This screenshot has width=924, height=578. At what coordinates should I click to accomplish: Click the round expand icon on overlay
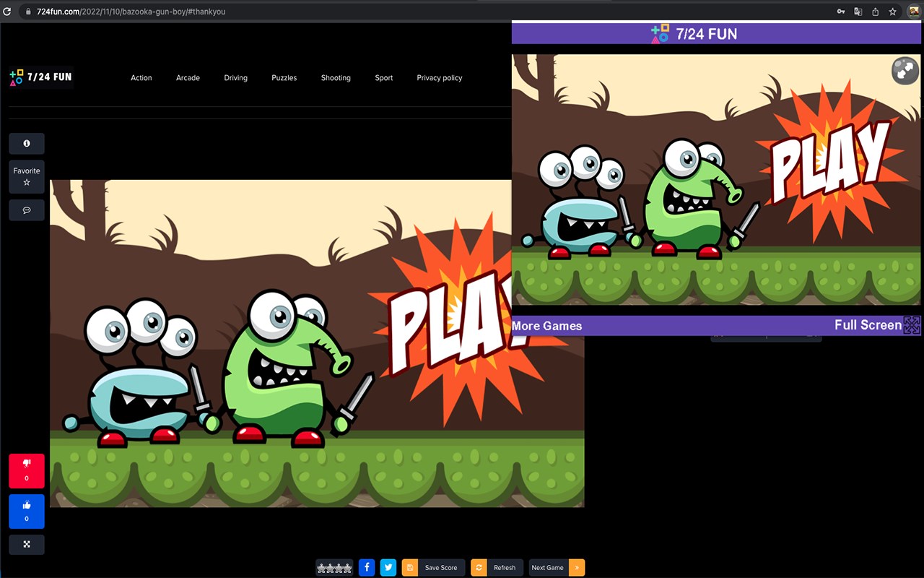click(905, 70)
